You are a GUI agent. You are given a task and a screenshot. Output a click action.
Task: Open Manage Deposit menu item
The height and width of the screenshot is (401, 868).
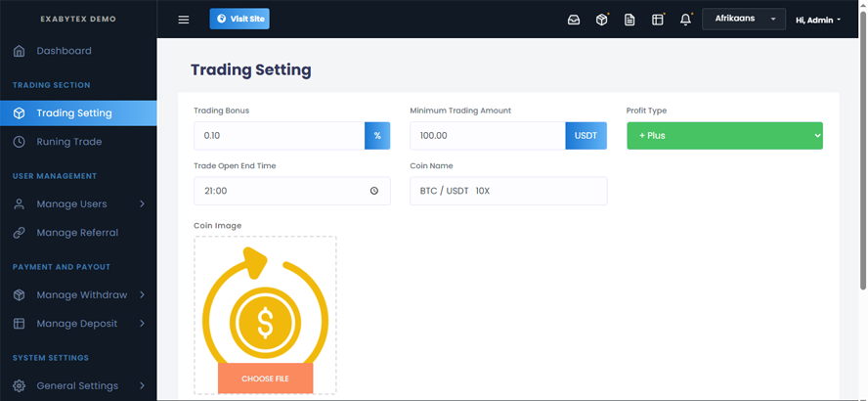78,324
